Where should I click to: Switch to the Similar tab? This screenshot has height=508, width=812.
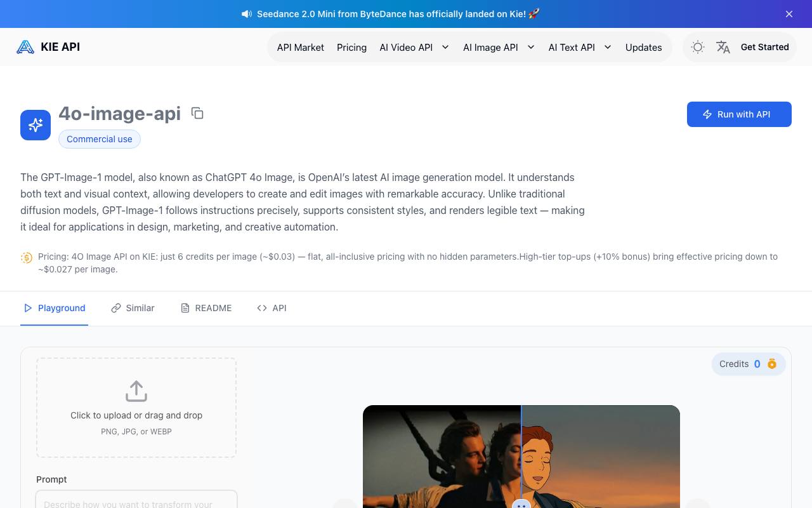[x=133, y=308]
